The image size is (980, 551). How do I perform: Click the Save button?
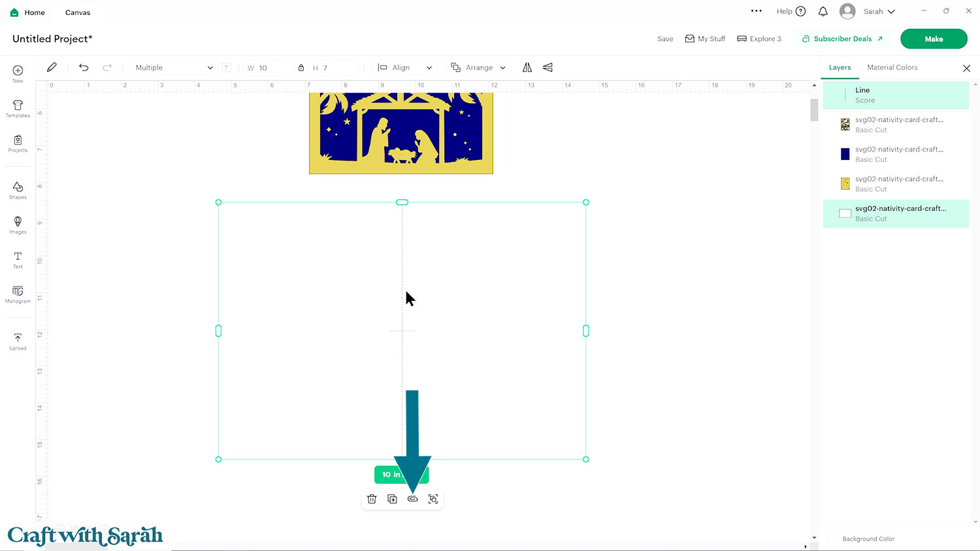coord(665,39)
